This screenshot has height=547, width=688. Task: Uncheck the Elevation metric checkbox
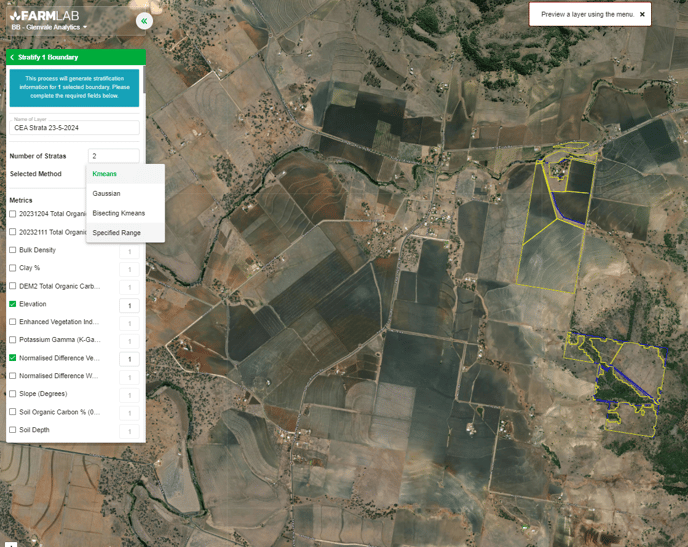coord(13,304)
